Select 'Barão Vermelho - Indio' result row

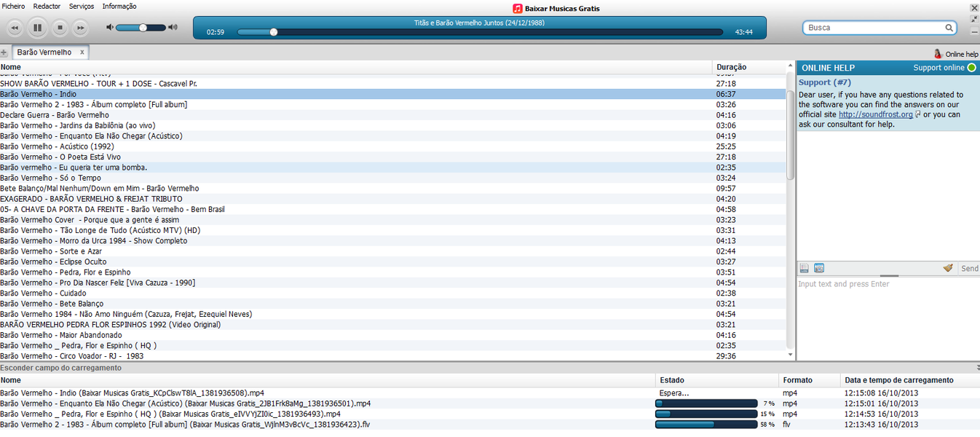click(x=392, y=94)
